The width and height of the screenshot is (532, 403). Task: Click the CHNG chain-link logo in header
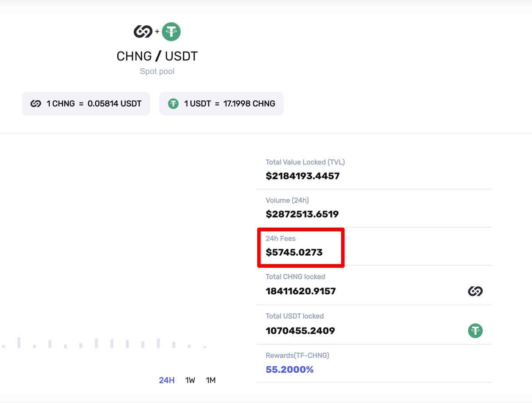tap(143, 32)
